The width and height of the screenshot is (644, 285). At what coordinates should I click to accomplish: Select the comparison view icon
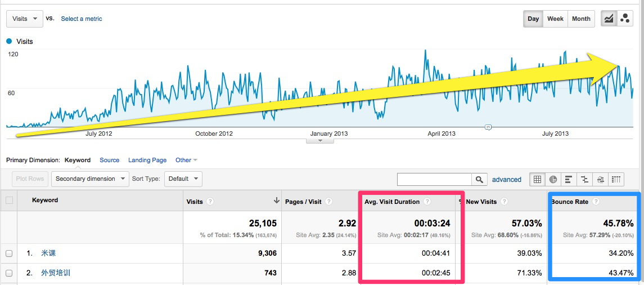pyautogui.click(x=585, y=179)
